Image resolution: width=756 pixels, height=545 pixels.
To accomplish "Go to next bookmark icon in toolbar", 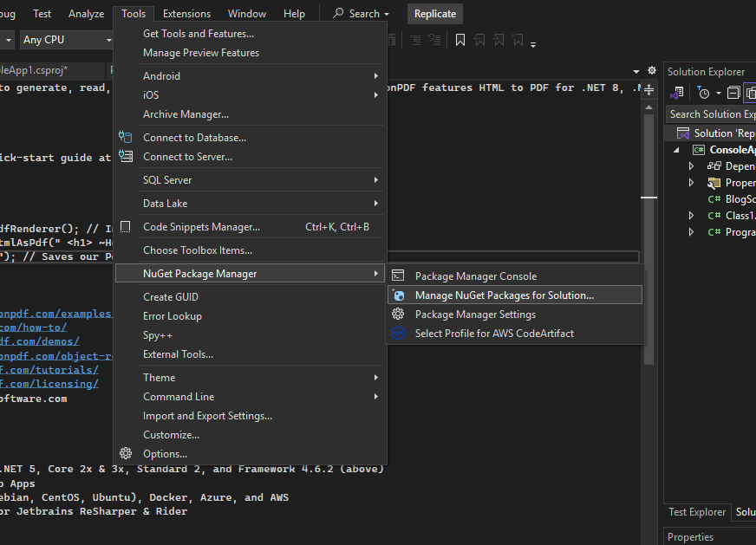I will pos(498,40).
